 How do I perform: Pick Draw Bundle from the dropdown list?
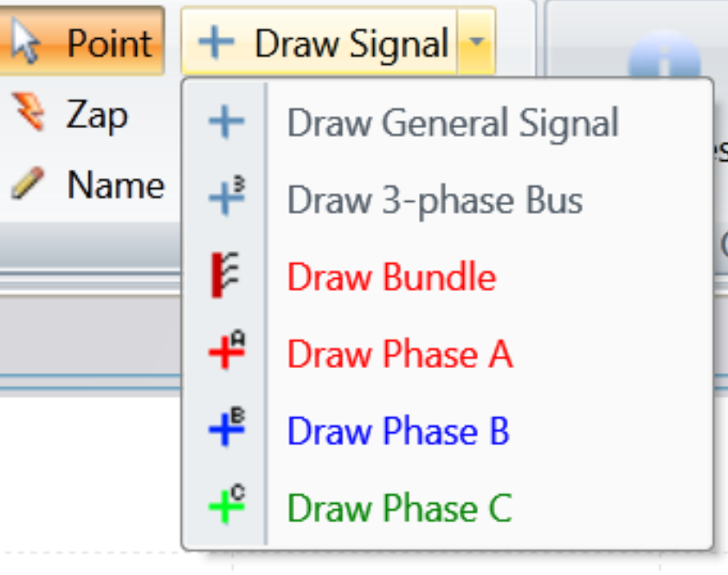[391, 277]
